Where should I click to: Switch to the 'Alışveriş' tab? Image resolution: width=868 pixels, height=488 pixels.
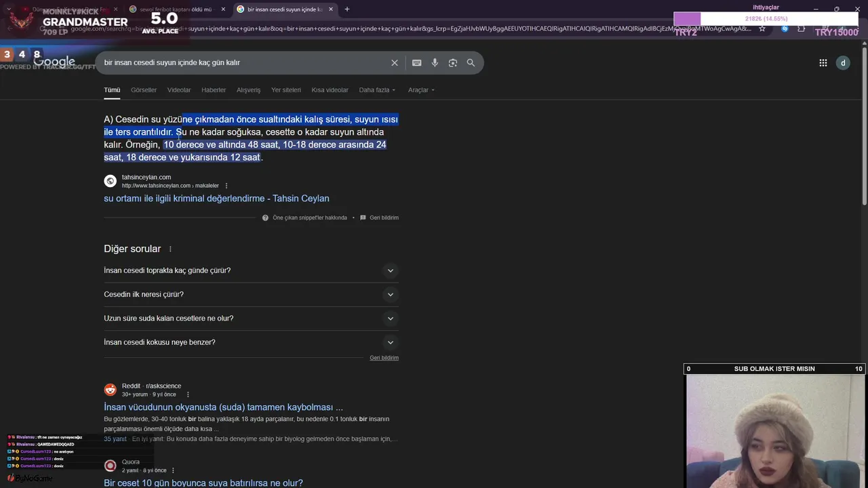(x=248, y=90)
